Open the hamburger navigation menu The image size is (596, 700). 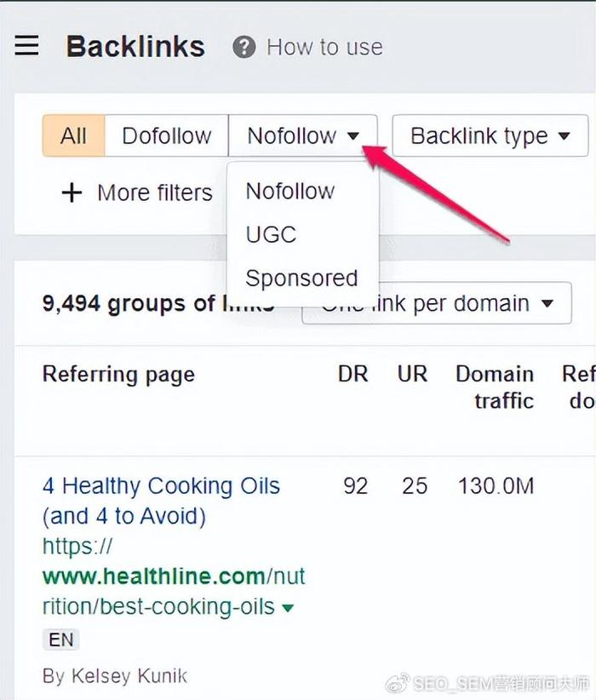(26, 46)
